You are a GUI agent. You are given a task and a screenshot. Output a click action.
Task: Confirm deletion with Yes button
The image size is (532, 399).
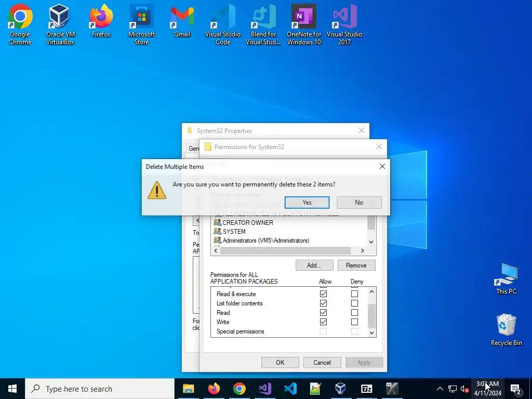307,203
